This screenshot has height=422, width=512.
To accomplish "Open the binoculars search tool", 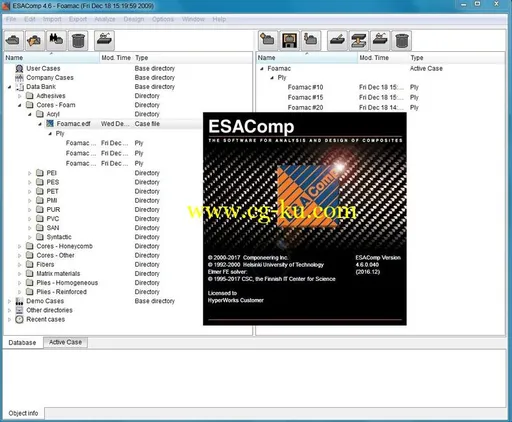I will pos(56,40).
